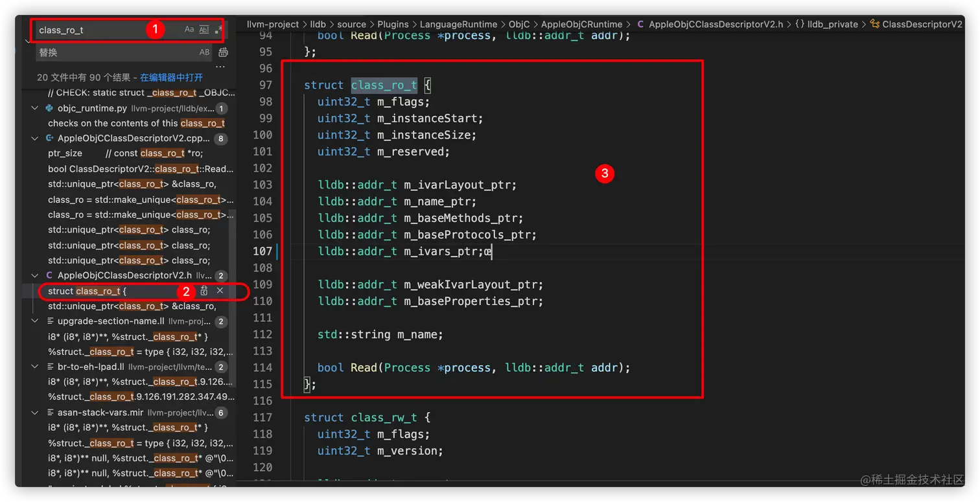980x502 pixels.
Task: Click 'lldb::addr_t m_baseMethods_ptr;' code line
Action: (420, 218)
